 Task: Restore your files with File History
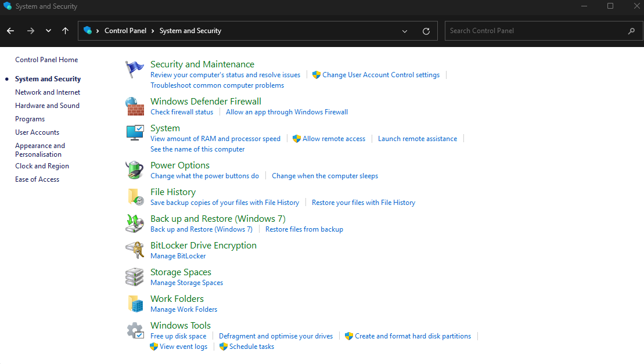pos(364,202)
